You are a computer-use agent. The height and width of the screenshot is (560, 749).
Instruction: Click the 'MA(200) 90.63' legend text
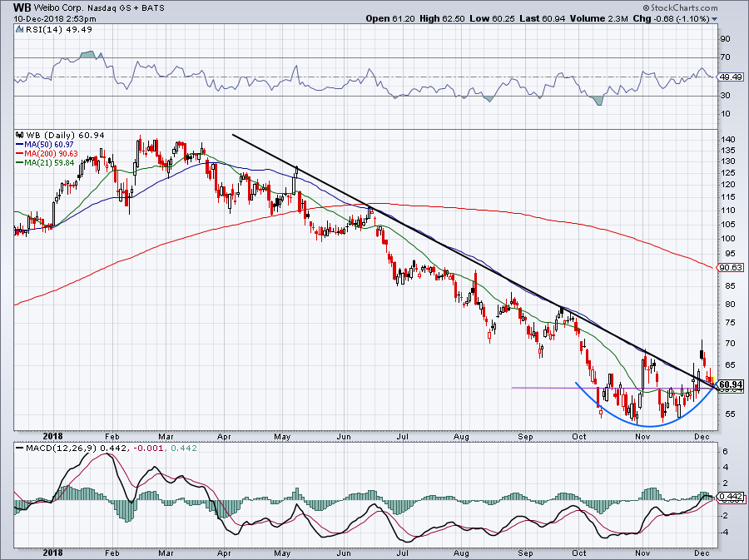click(x=51, y=154)
